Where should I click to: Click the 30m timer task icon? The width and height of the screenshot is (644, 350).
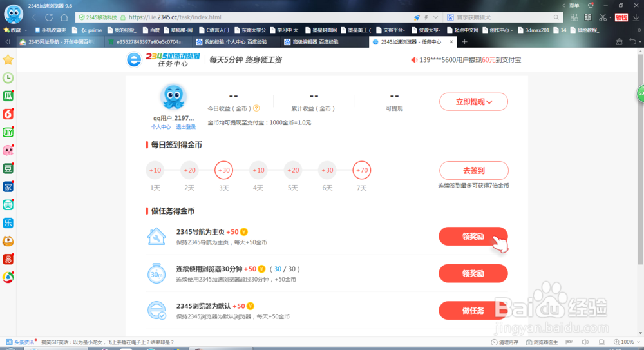[156, 273]
